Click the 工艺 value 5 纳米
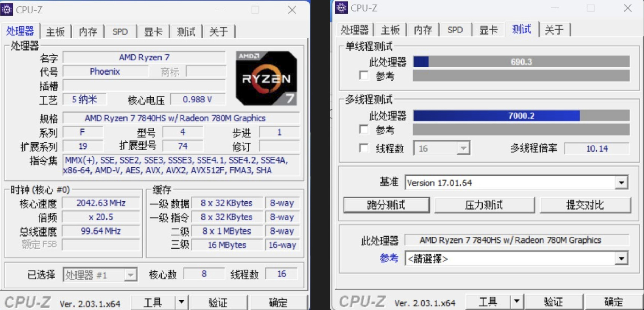 click(85, 99)
